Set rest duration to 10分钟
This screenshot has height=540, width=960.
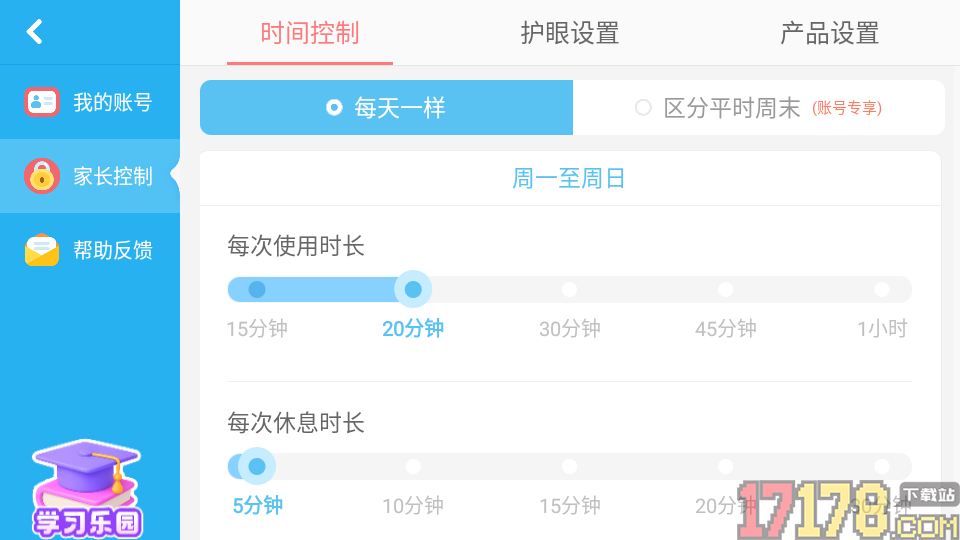click(x=413, y=467)
